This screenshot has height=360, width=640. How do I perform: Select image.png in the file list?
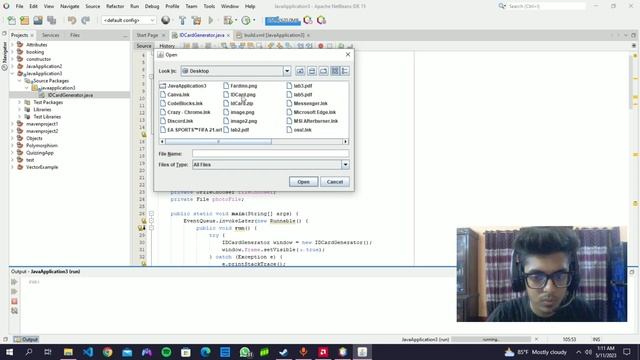tap(239, 112)
